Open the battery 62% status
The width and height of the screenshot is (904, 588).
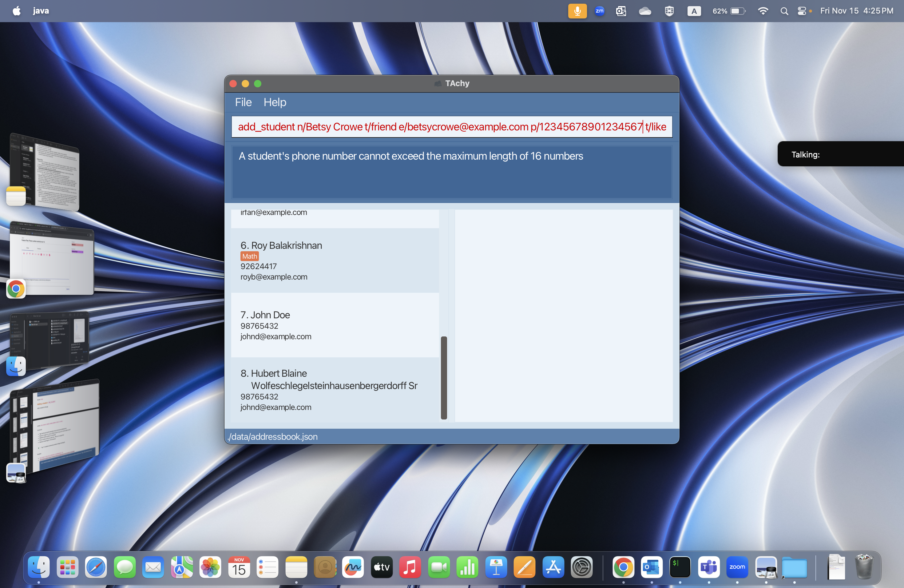click(729, 11)
